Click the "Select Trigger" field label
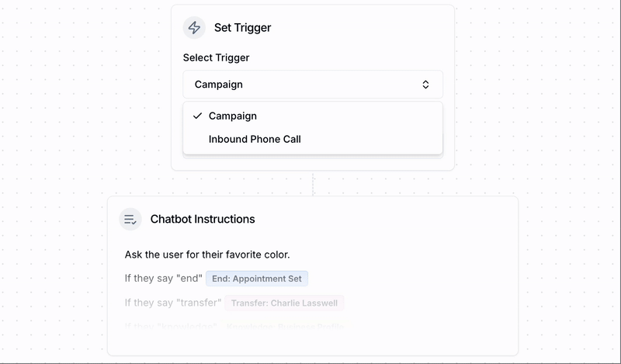 click(216, 57)
